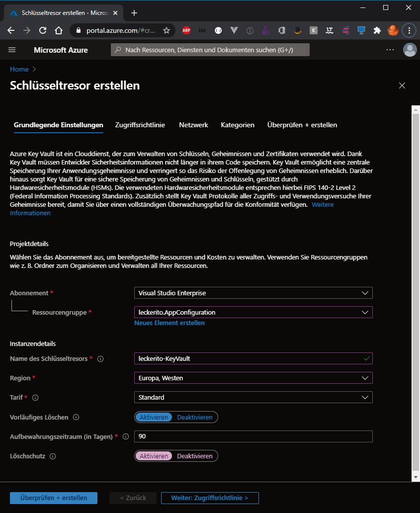Open the Azure portal ellipsis menu
The height and width of the screenshot is (513, 420).
[390, 50]
